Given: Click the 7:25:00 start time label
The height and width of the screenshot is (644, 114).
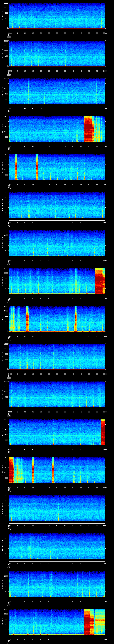Looking at the screenshot, I should 9,147.
